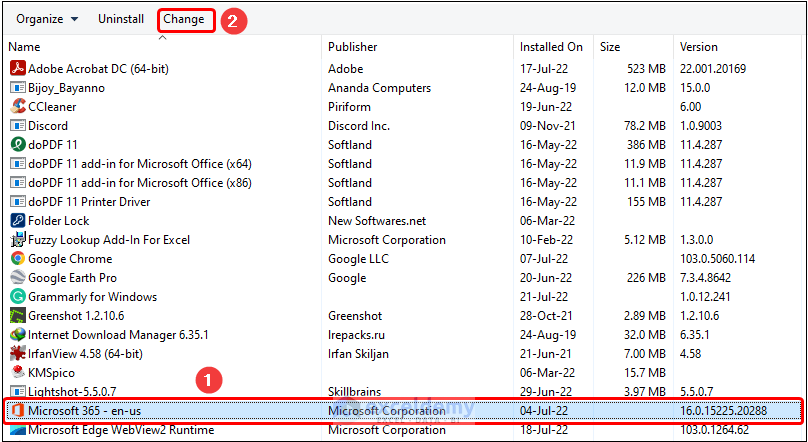Select Fuzzy Lookup Add-In For Excel
Viewport: 808px width, 442px height.
pos(109,240)
